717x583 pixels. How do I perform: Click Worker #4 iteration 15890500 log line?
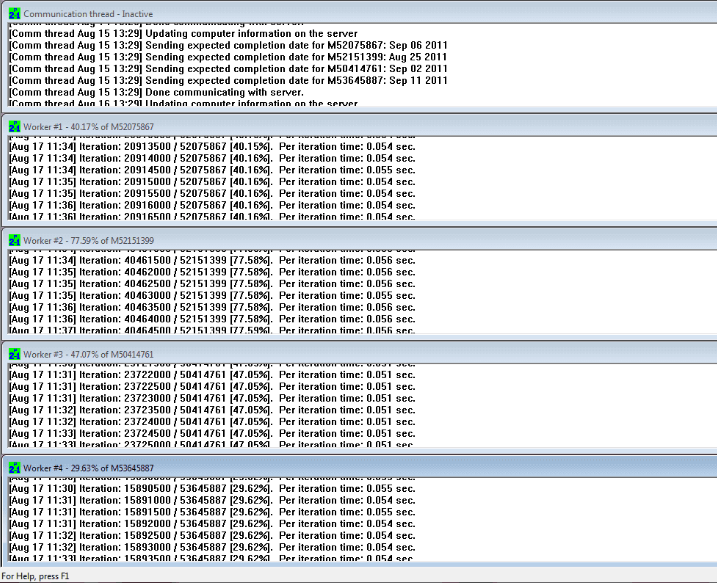[212, 489]
